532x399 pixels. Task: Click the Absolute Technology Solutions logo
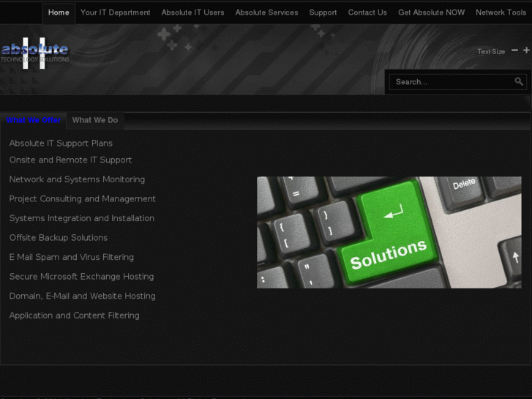click(34, 53)
